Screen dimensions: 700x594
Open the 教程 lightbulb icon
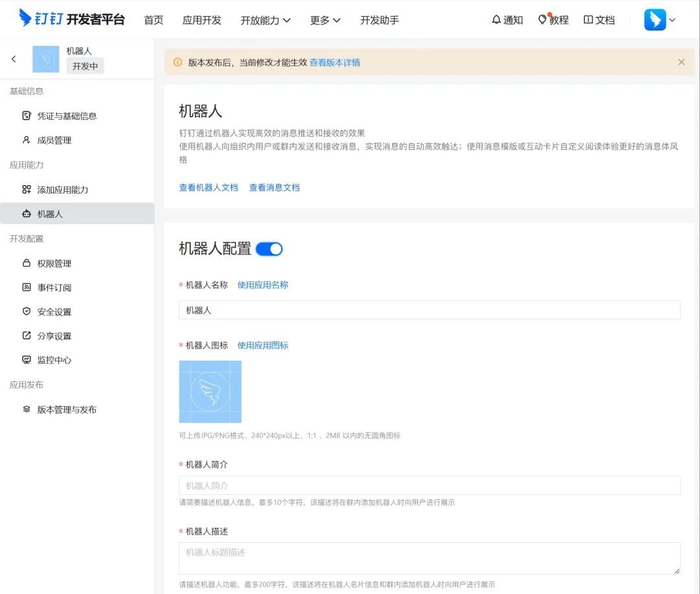click(542, 19)
